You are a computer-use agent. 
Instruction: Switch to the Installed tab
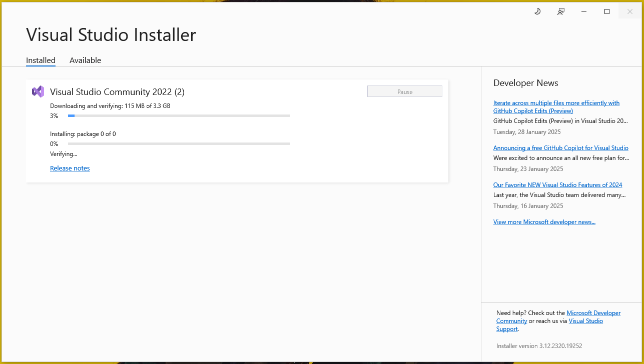tap(41, 60)
